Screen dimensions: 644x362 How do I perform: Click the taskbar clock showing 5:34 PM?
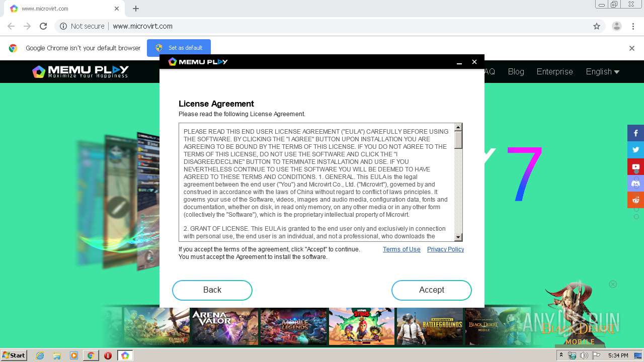click(618, 355)
